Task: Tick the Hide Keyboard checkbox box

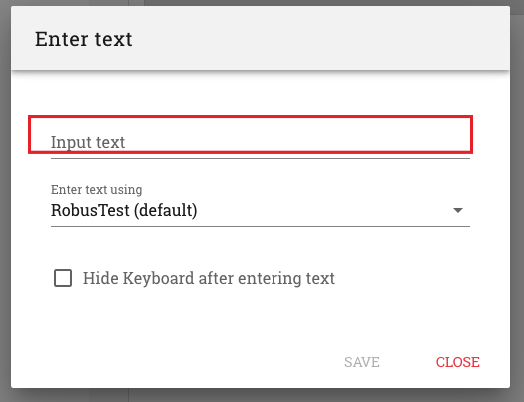Action: click(63, 278)
